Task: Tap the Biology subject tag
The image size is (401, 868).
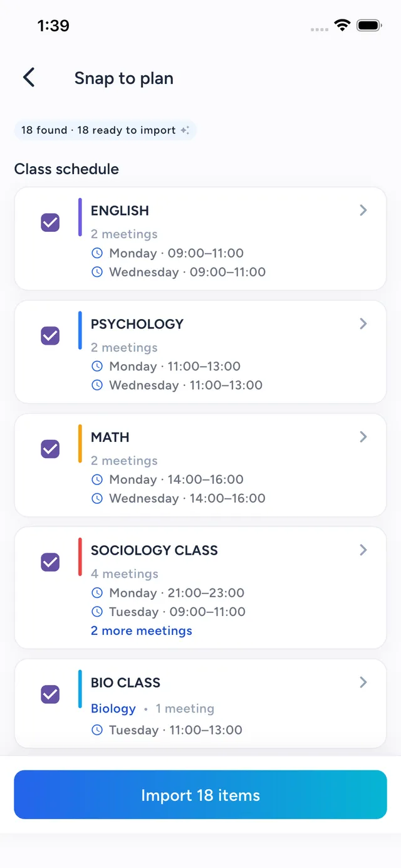Action: 113,709
